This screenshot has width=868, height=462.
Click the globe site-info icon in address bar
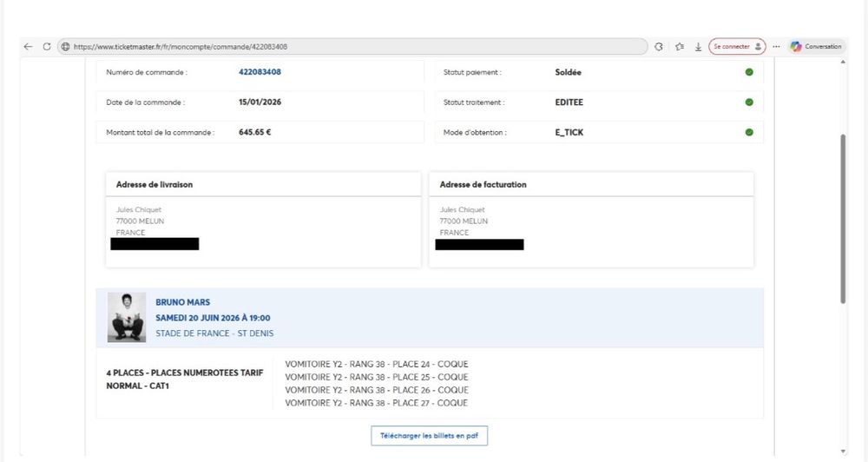65,47
